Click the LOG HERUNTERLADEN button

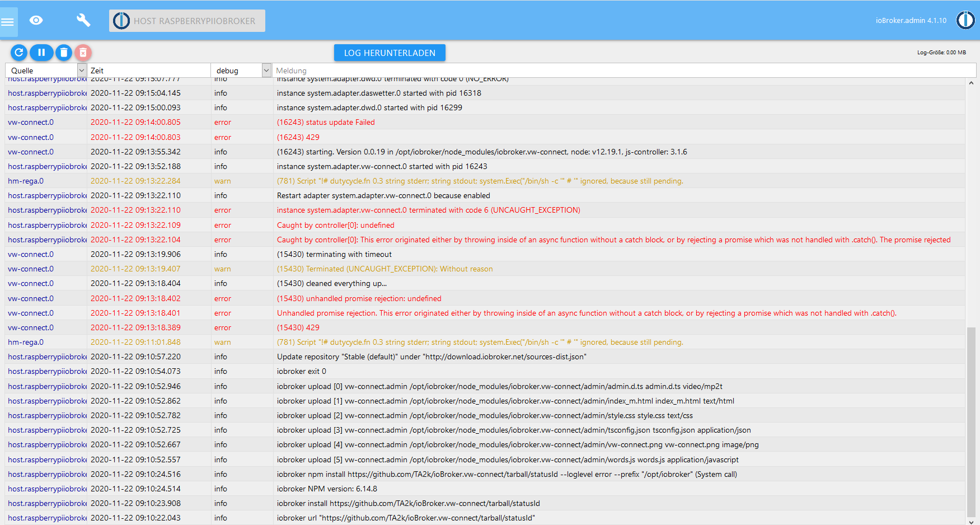(390, 53)
